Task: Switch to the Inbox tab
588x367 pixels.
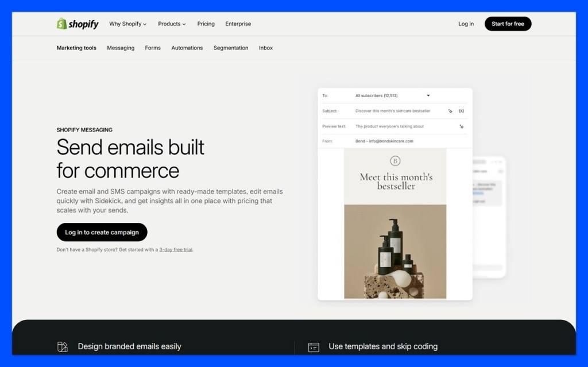Action: click(265, 48)
